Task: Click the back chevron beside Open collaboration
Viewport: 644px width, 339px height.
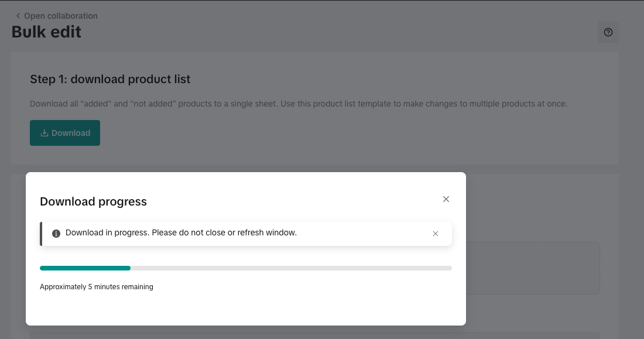Action: (18, 16)
